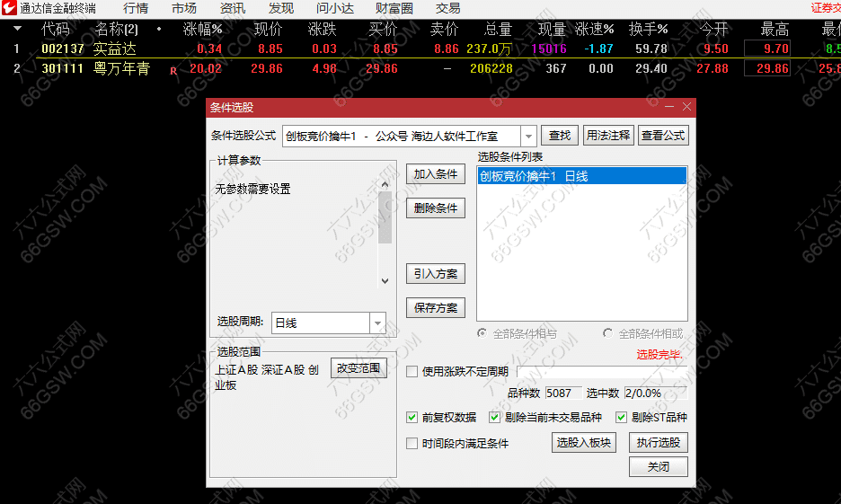Open the 行情 menu
841x504 pixels.
tap(136, 8)
